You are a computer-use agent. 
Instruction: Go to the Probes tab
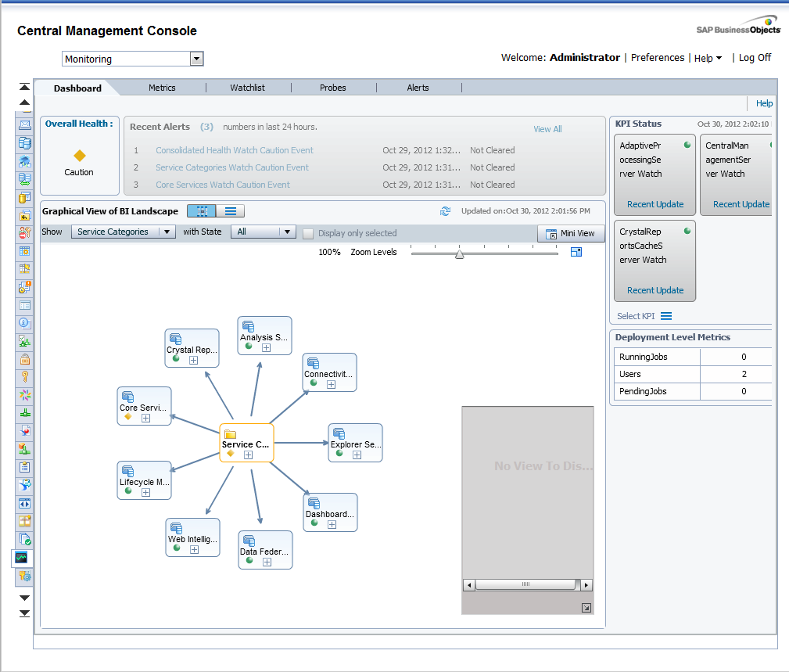332,88
